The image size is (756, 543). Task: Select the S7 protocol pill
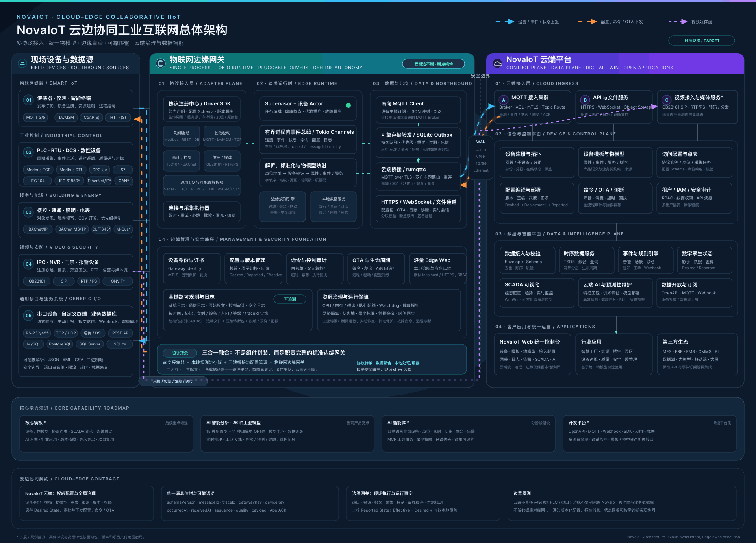123,170
